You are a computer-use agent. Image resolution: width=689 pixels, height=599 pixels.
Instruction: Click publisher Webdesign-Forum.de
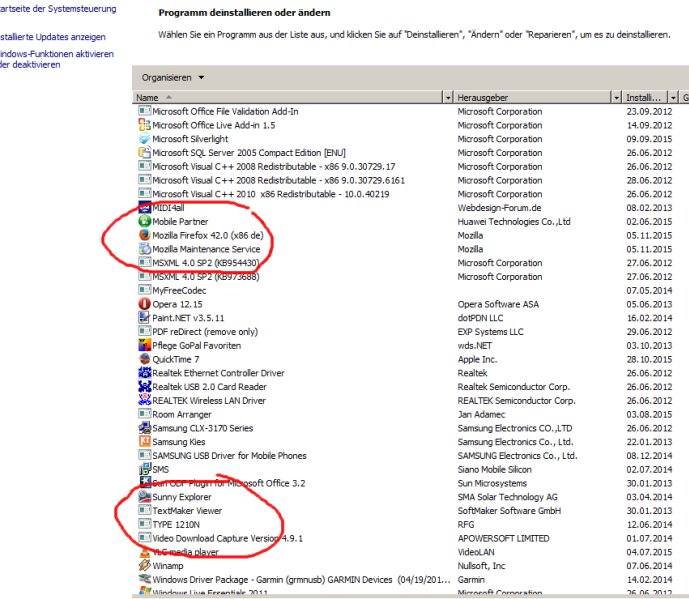[499, 207]
